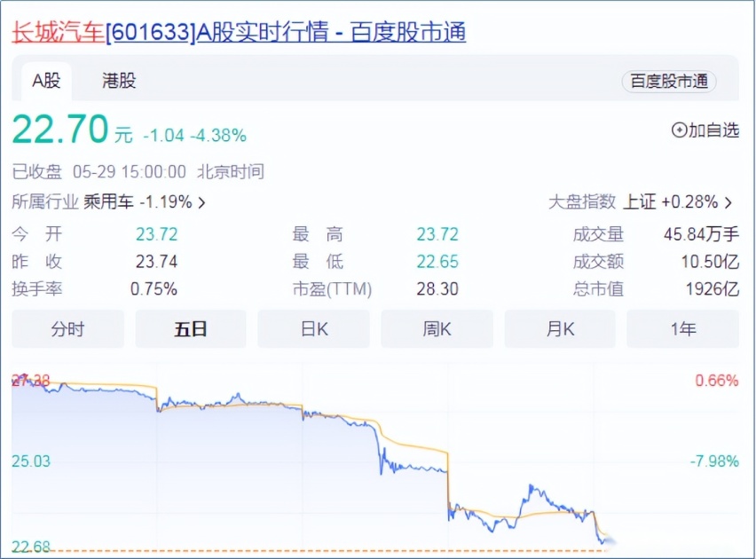Click the 上证 +0.28% index text
Screen dimensions: 756x559
(x=671, y=202)
